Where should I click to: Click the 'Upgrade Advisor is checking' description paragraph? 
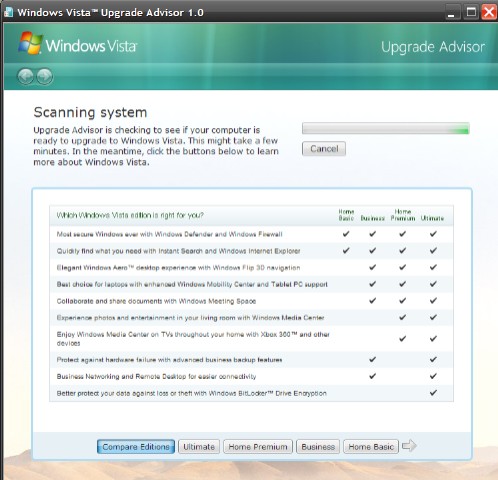[156, 146]
